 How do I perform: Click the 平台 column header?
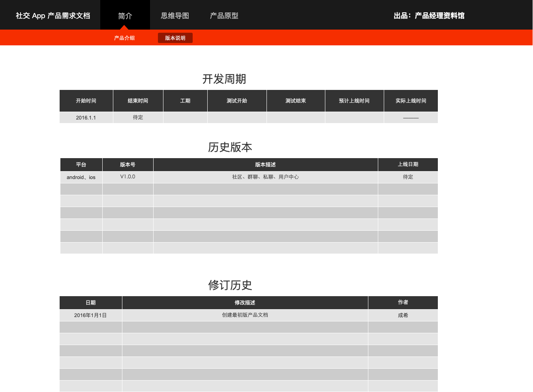81,164
